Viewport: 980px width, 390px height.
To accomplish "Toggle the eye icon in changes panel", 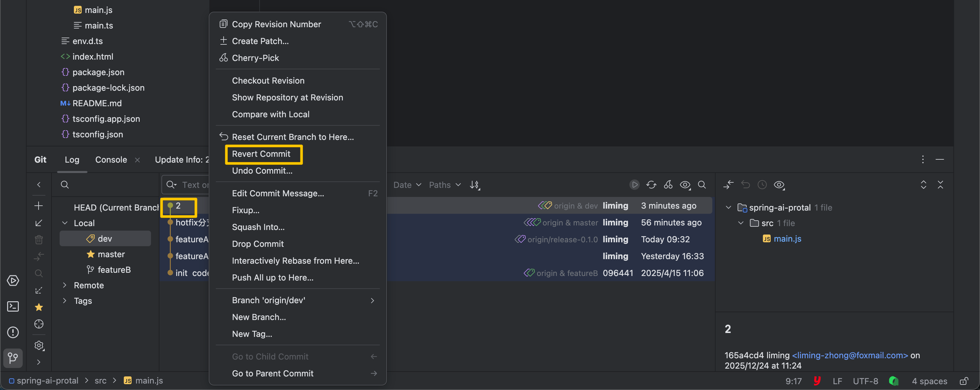I will click(779, 185).
